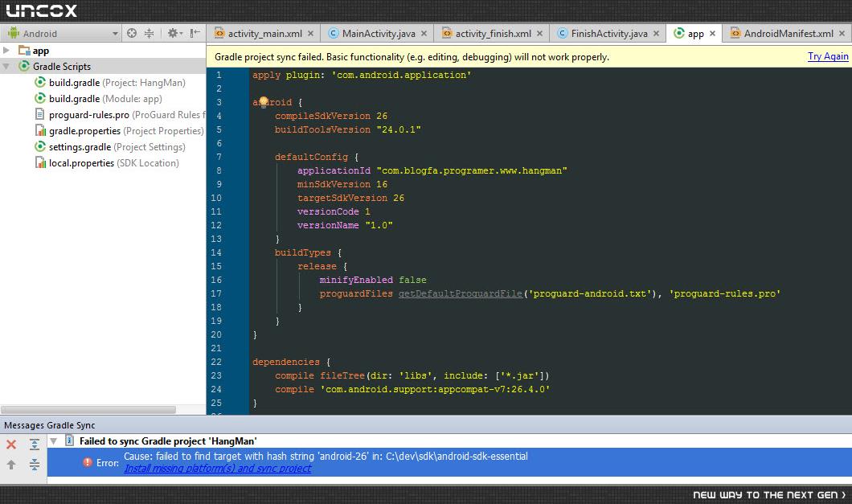
Task: Click expand all messages icon
Action: click(35, 445)
